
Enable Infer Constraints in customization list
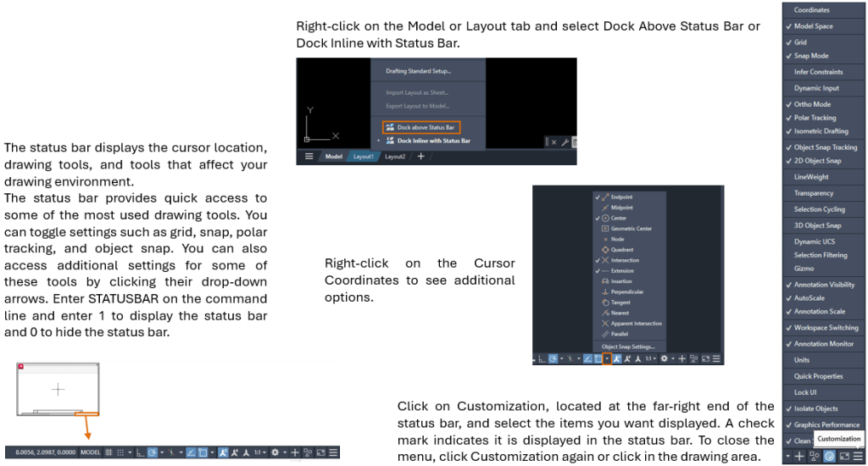pos(818,72)
